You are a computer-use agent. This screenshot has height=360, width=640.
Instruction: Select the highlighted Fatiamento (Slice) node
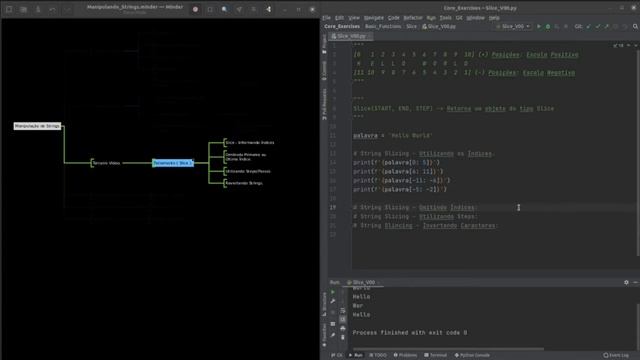tap(173, 163)
